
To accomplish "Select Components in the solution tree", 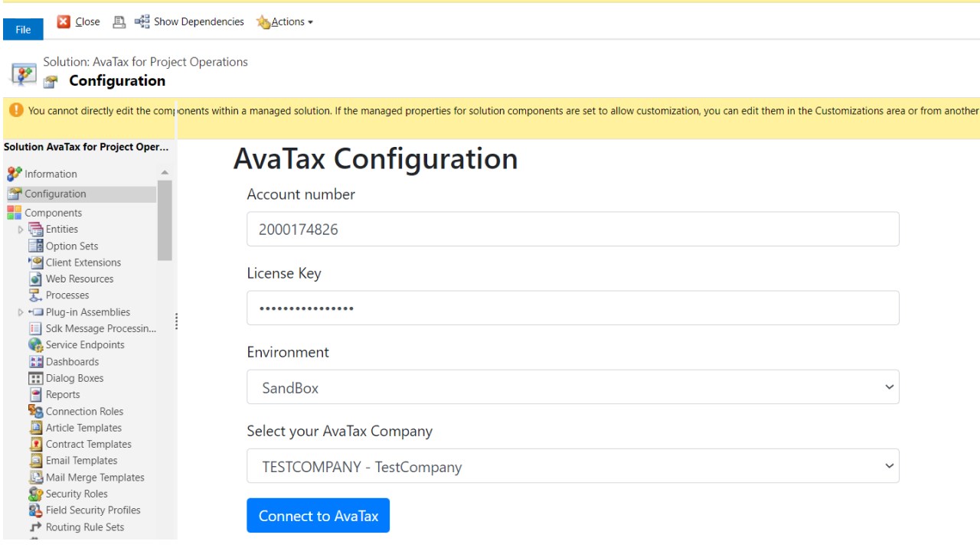I will [53, 213].
